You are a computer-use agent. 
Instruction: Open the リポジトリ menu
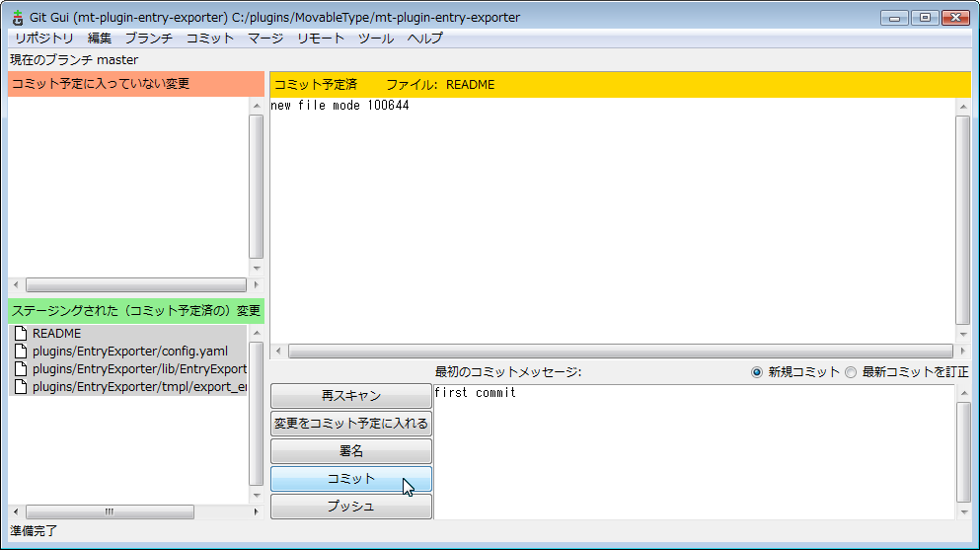44,39
